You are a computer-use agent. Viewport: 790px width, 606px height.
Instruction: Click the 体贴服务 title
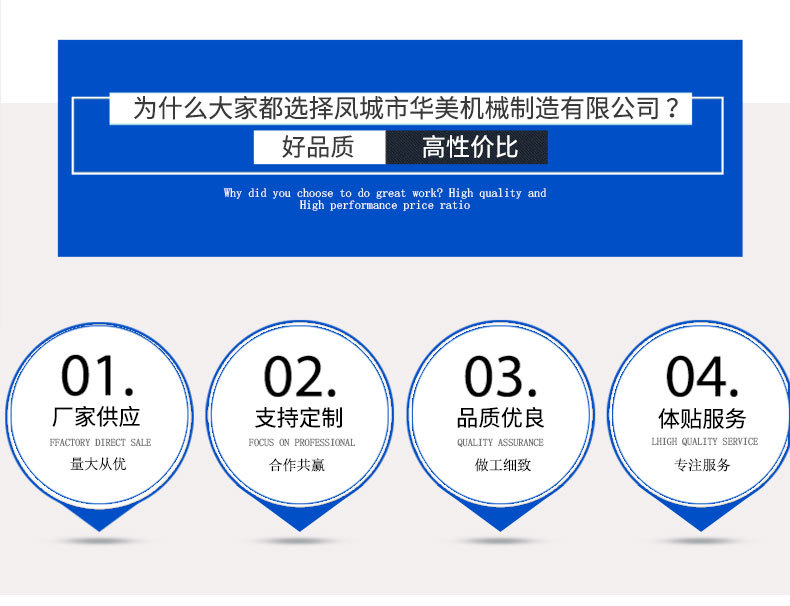pyautogui.click(x=702, y=419)
